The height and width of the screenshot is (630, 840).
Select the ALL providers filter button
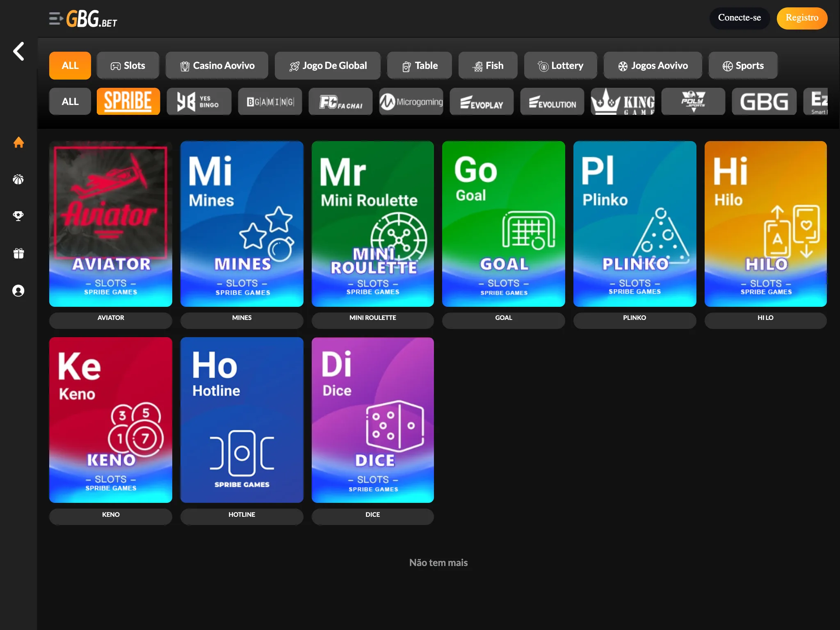70,102
